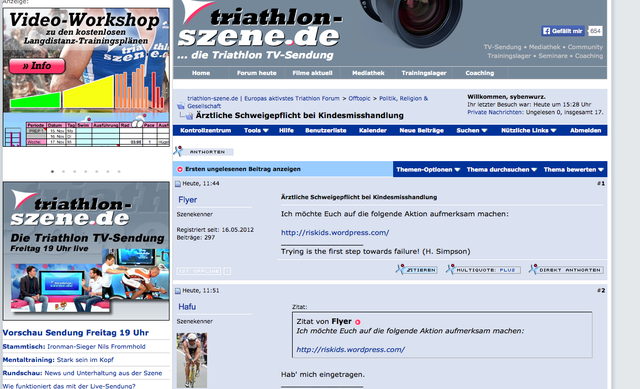This screenshot has height=389, width=640.
Task: Expand the Suchen dropdown
Action: coord(472,131)
